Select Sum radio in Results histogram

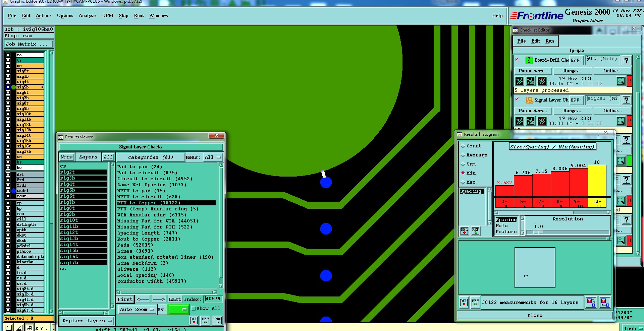click(x=463, y=164)
